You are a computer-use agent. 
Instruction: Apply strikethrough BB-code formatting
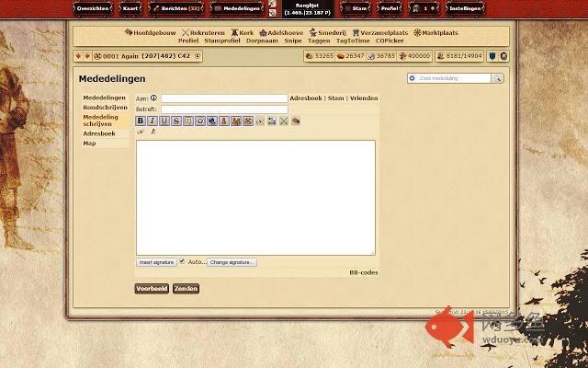(176, 121)
